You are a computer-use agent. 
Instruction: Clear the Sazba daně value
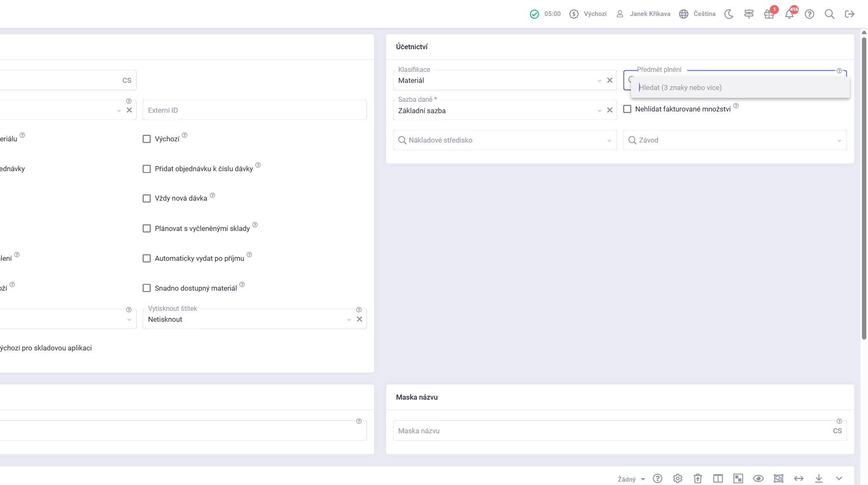click(609, 110)
